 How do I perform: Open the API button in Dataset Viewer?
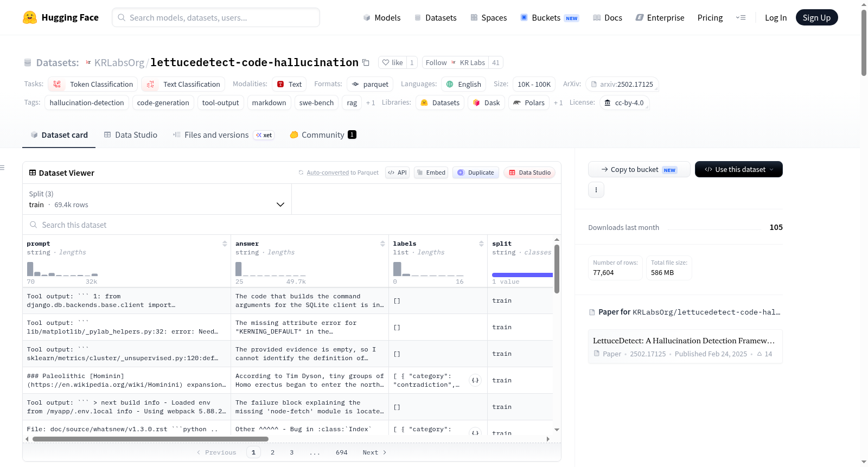pyautogui.click(x=397, y=172)
